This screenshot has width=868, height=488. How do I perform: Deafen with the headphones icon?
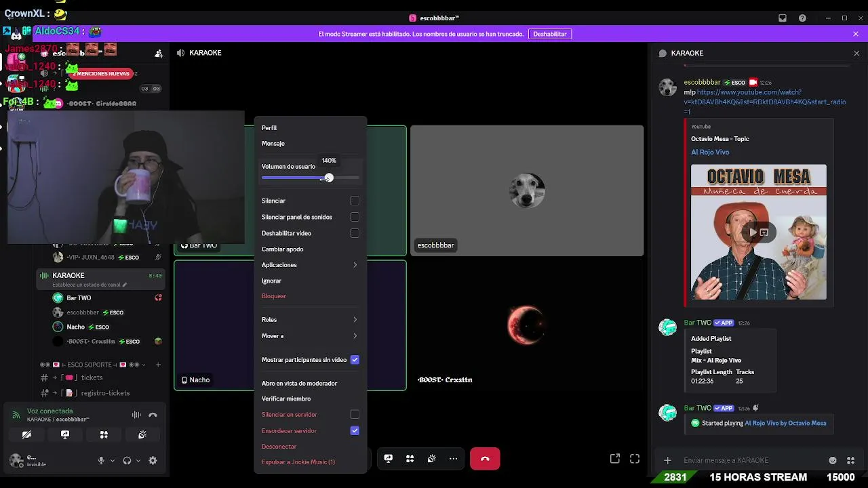(x=127, y=460)
